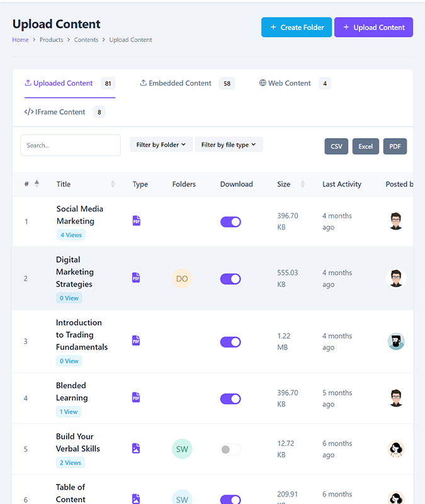Expand the Filter by file type dropdown
Image resolution: width=425 pixels, height=504 pixels.
[x=229, y=145]
